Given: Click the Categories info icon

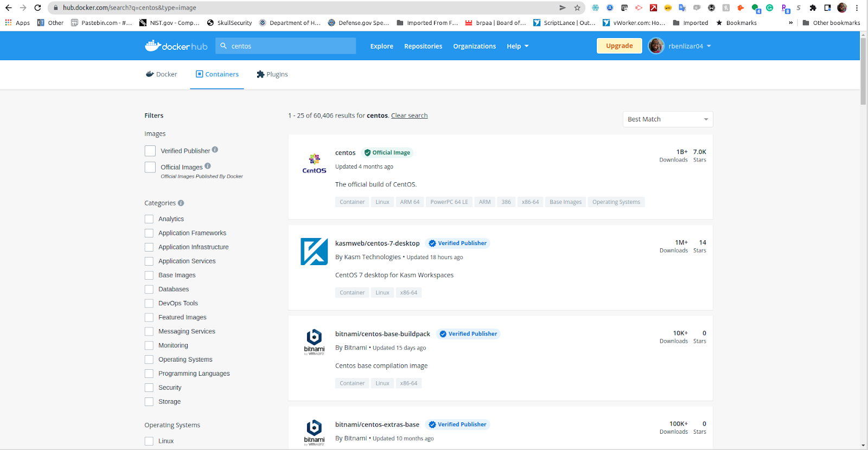Looking at the screenshot, I should pyautogui.click(x=181, y=203).
